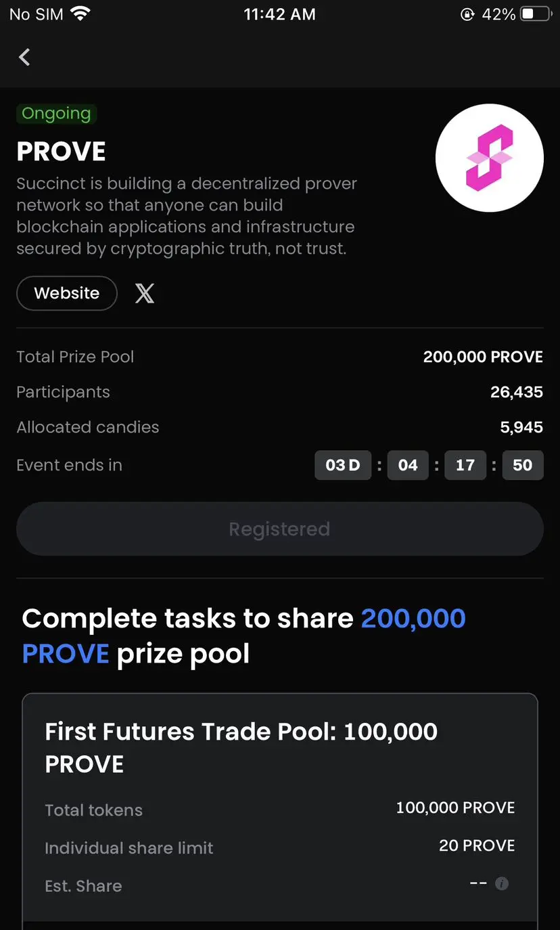Tap the back arrow icon
The width and height of the screenshot is (560, 930).
(x=24, y=58)
